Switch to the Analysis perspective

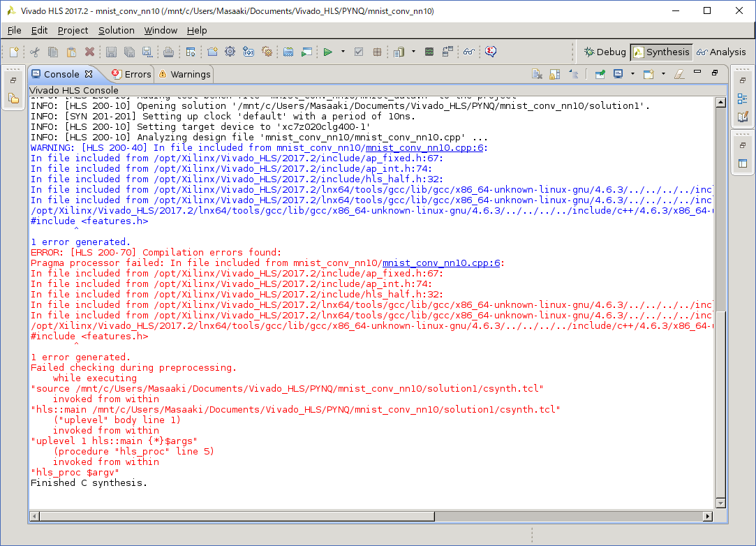point(722,52)
